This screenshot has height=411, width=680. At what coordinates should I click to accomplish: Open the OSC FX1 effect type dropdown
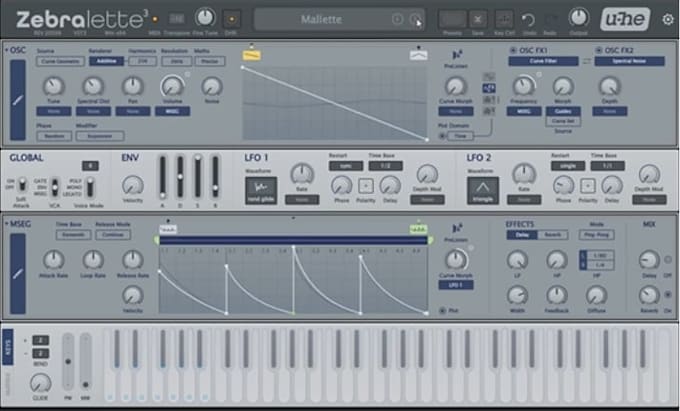[543, 62]
